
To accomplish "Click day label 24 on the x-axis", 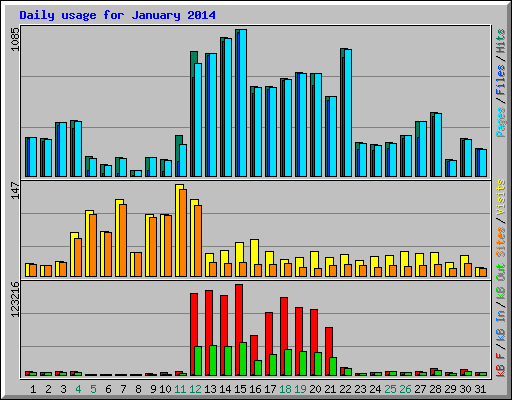I will pyautogui.click(x=375, y=389).
